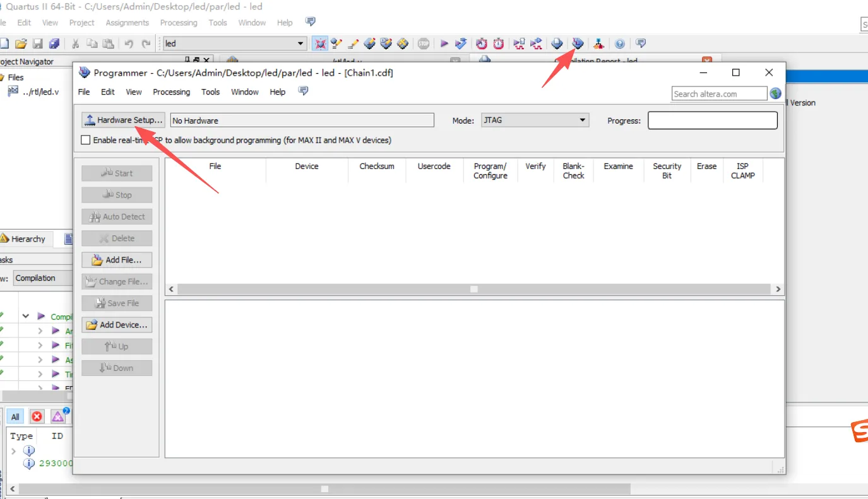
Task: Expand the task row starting with 'Fi'
Action: pos(40,346)
